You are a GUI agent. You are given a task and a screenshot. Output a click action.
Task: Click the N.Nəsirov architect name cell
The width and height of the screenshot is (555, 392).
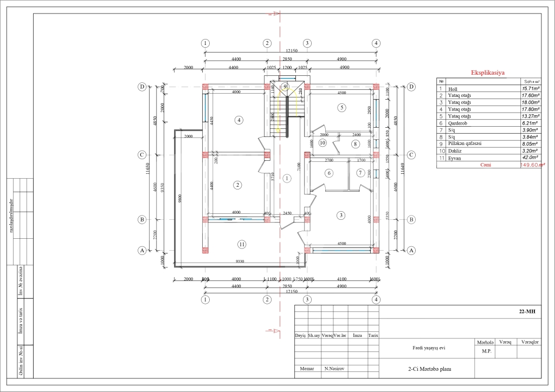pyautogui.click(x=335, y=368)
